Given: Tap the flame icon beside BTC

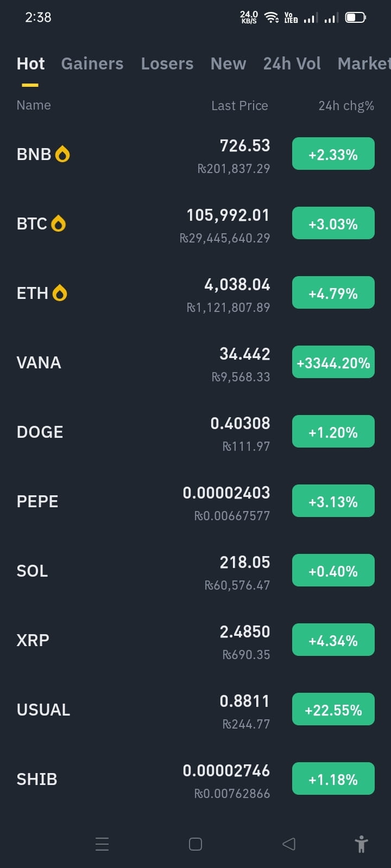Looking at the screenshot, I should point(58,224).
